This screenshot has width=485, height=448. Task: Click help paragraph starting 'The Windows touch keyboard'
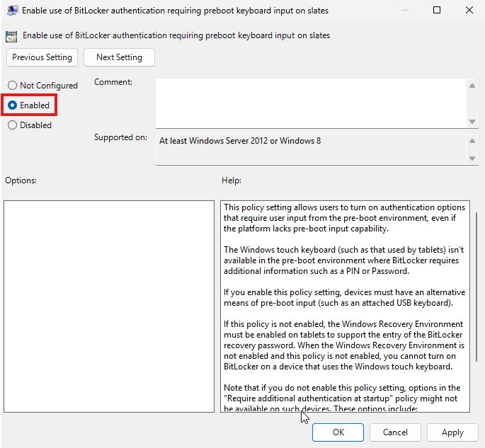click(x=343, y=260)
